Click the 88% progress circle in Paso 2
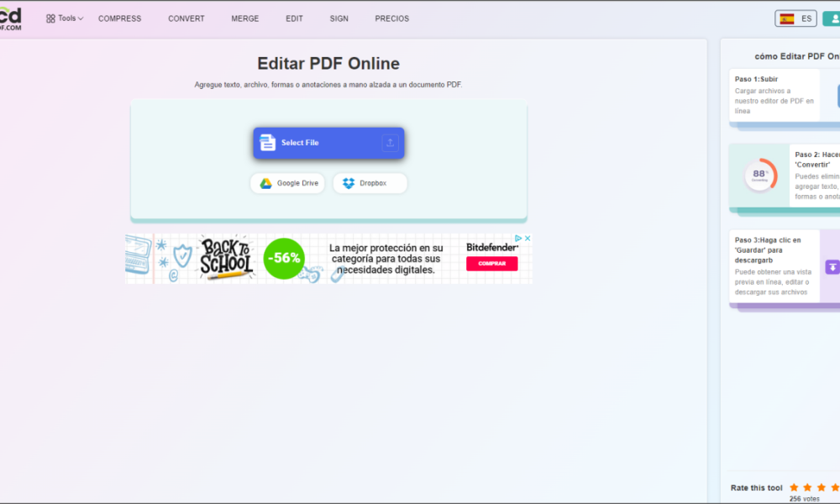This screenshot has width=840, height=504. [x=759, y=175]
